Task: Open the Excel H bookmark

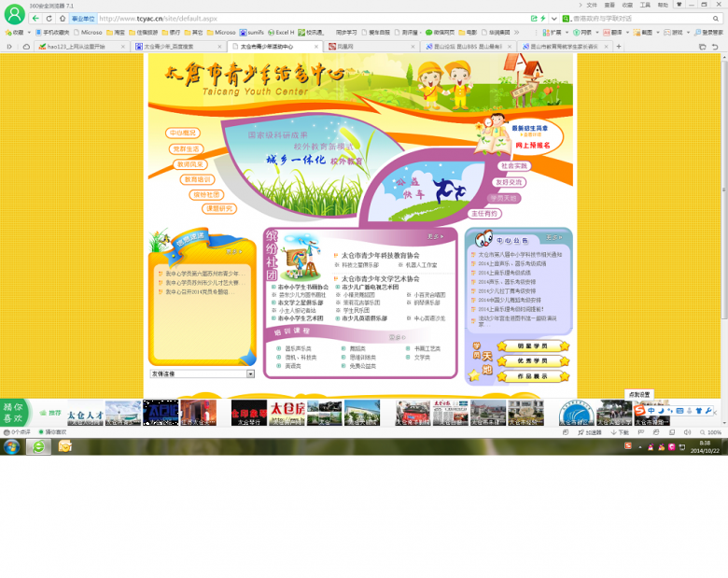Action: click(x=281, y=33)
